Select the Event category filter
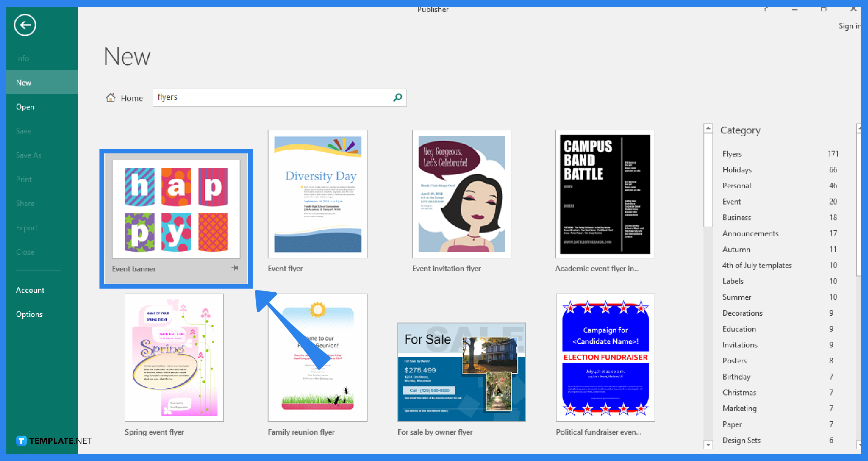 [x=731, y=201]
